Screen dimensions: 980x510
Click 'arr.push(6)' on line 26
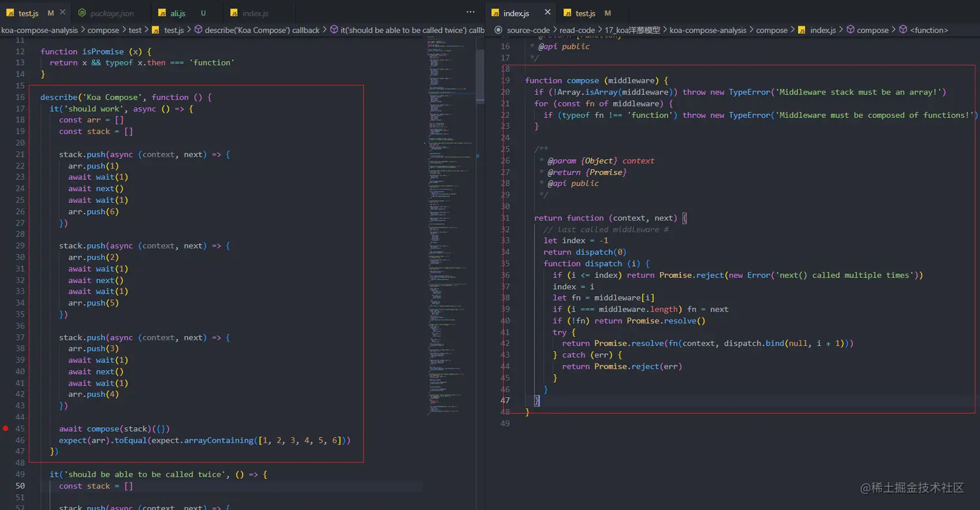(x=94, y=211)
